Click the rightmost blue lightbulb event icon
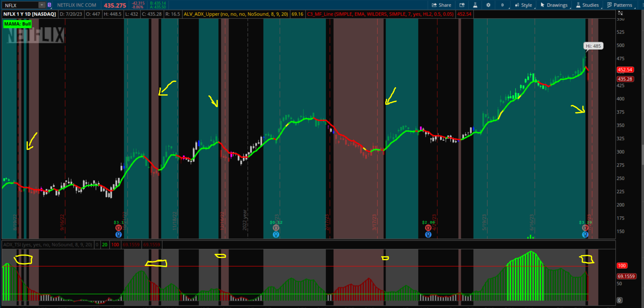 585,234
